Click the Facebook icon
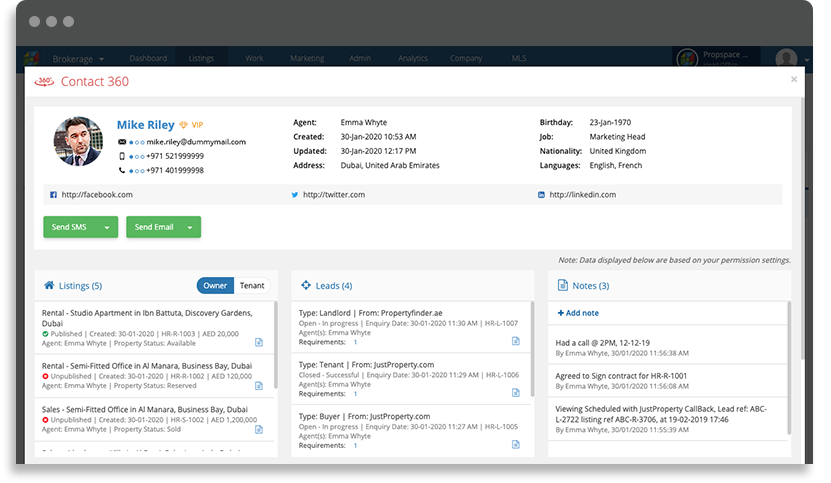The height and width of the screenshot is (483, 831). 54,195
